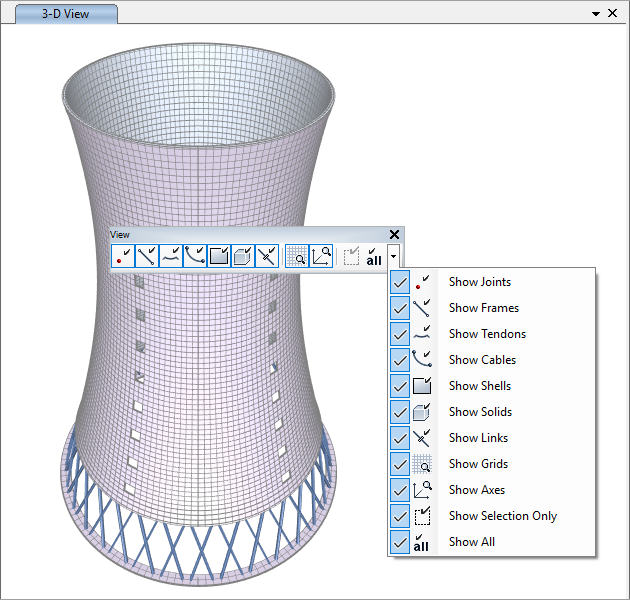
Task: Select Show Cables menu label
Action: pyautogui.click(x=482, y=360)
